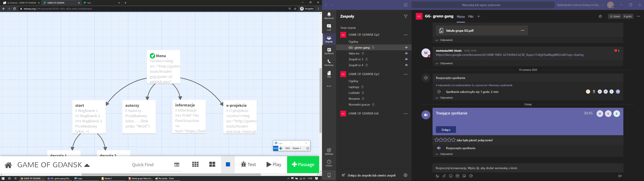Toggle Twine passage highlight list icon
The height and width of the screenshot is (181, 644).
[177, 165]
